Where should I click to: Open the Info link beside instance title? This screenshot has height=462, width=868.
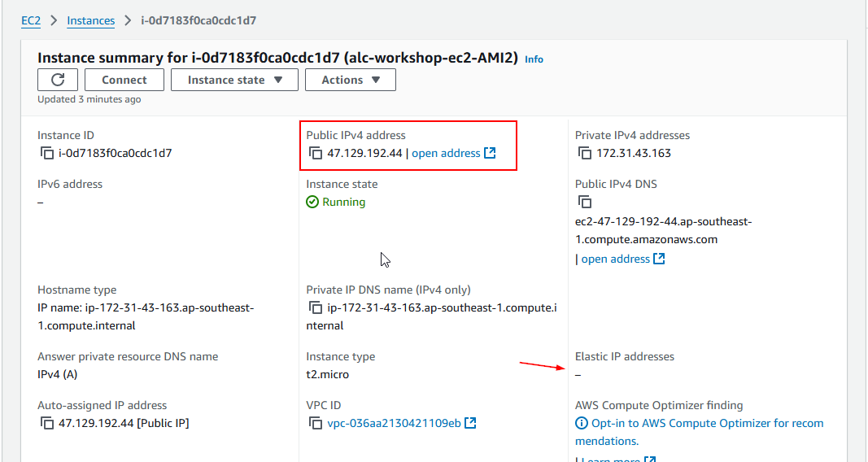click(534, 59)
